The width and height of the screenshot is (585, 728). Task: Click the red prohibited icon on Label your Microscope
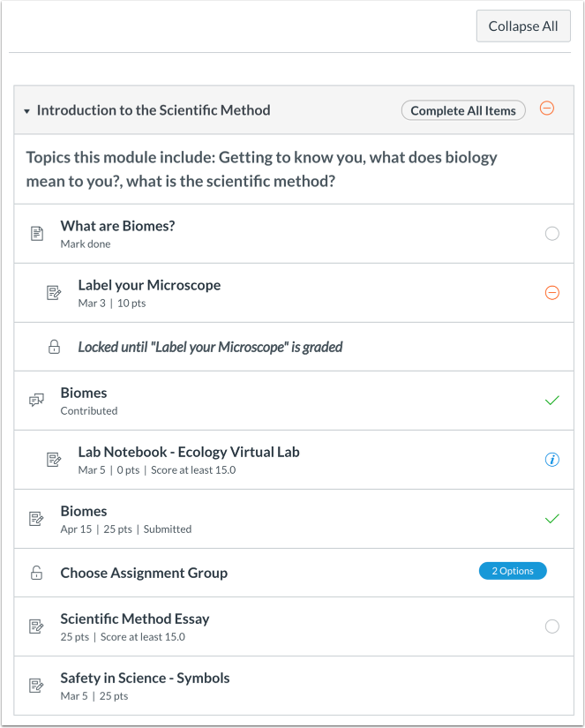click(x=552, y=292)
